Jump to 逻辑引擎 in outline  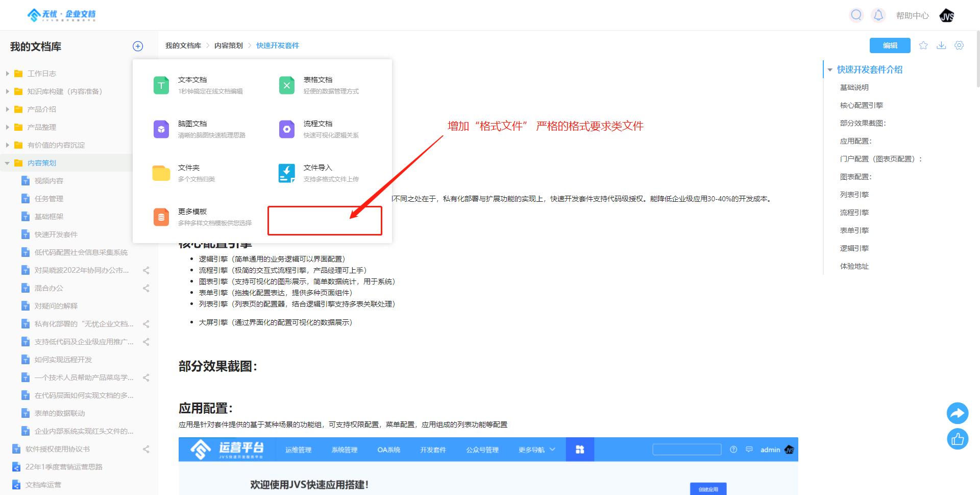pos(854,248)
